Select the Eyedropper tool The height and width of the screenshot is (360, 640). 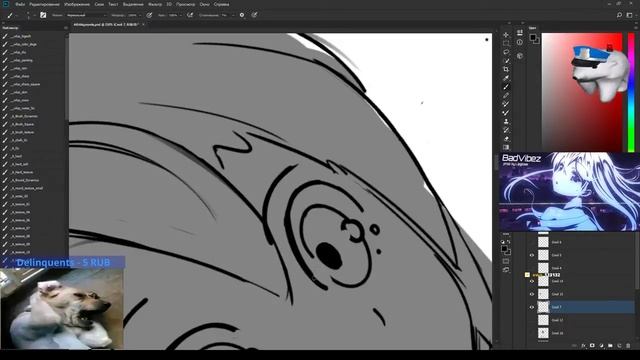pyautogui.click(x=506, y=78)
